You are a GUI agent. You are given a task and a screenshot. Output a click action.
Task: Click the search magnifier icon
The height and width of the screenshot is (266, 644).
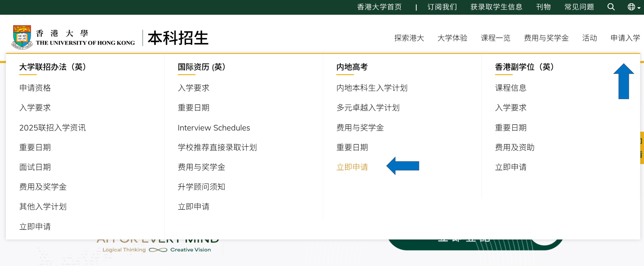pos(611,7)
